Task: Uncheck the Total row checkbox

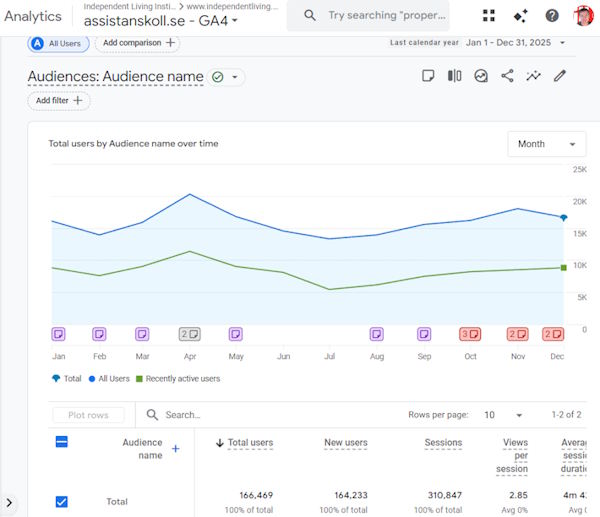Action: click(61, 501)
